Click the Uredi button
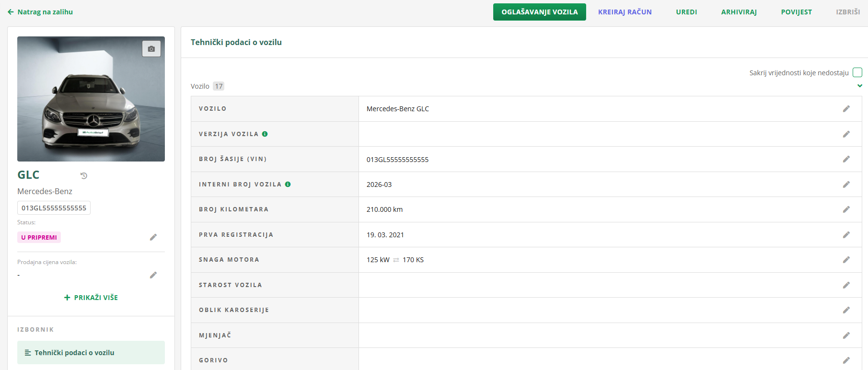868x370 pixels. click(687, 12)
